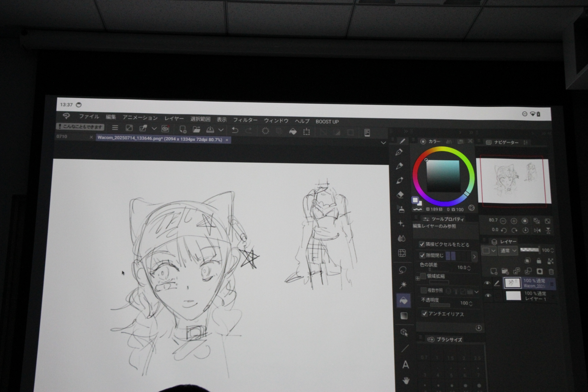Image resolution: width=588 pixels, height=392 pixels.
Task: Create a new raster layer in the Layers panel
Action: [494, 271]
